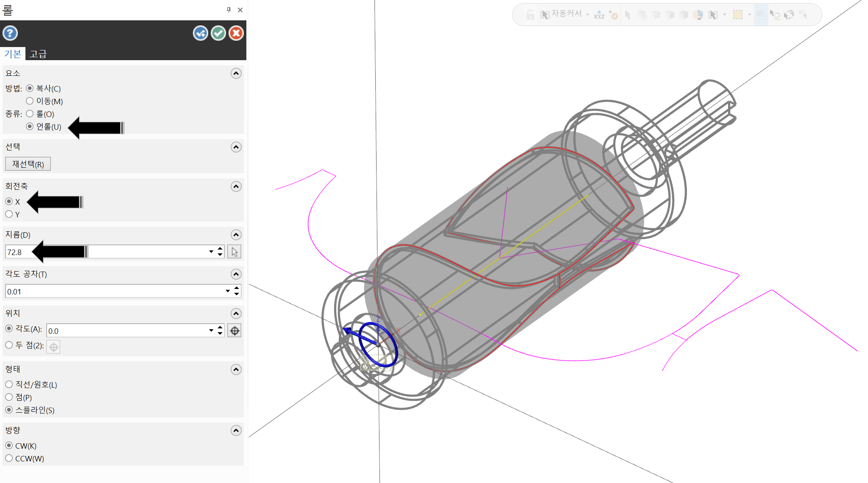
Task: Pin the 롤 panel
Action: [x=229, y=10]
